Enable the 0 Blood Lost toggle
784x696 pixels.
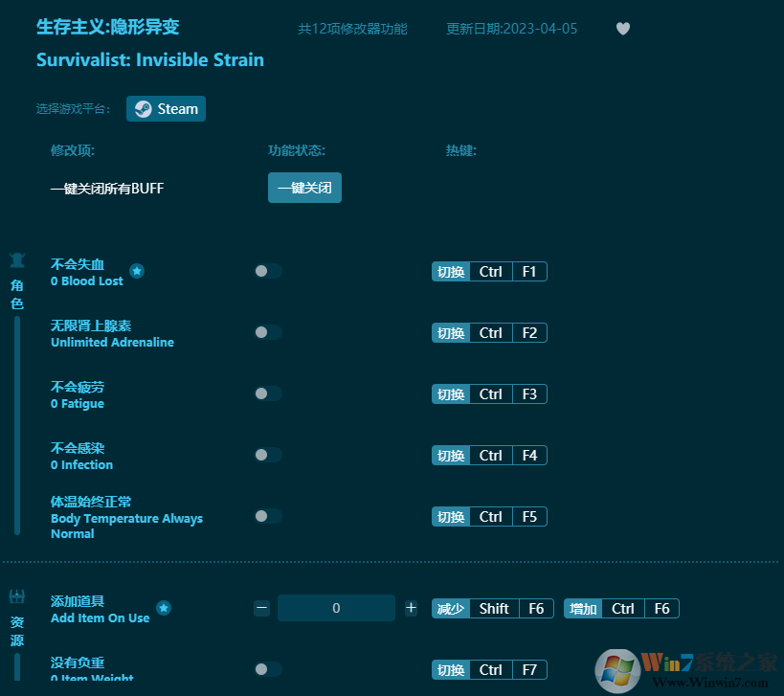pyautogui.click(x=268, y=271)
